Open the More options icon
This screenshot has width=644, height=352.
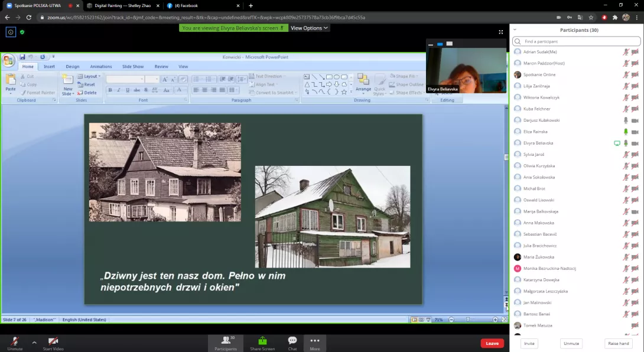(315, 341)
